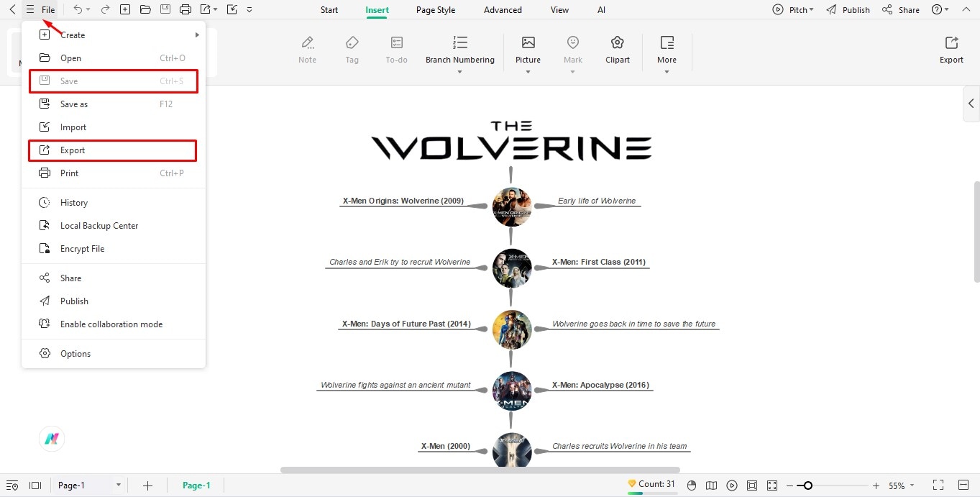Start the slideshow play icon in status bar
The width and height of the screenshot is (980, 497).
[732, 485]
